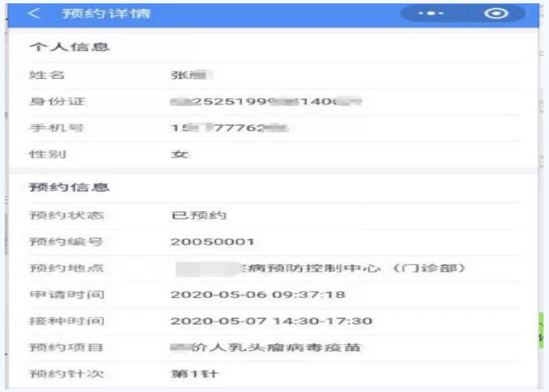The height and width of the screenshot is (392, 549).
Task: Click the 身份证 label
Action: (57, 101)
